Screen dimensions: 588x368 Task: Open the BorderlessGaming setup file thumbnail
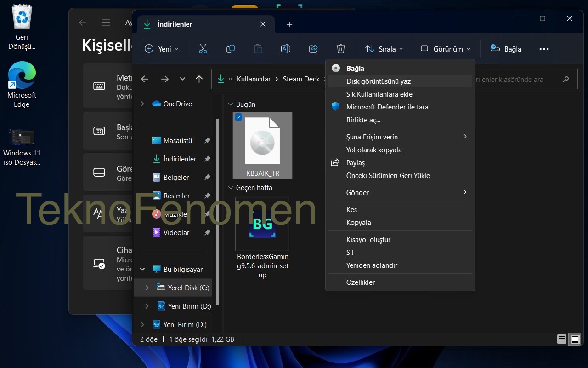262,224
